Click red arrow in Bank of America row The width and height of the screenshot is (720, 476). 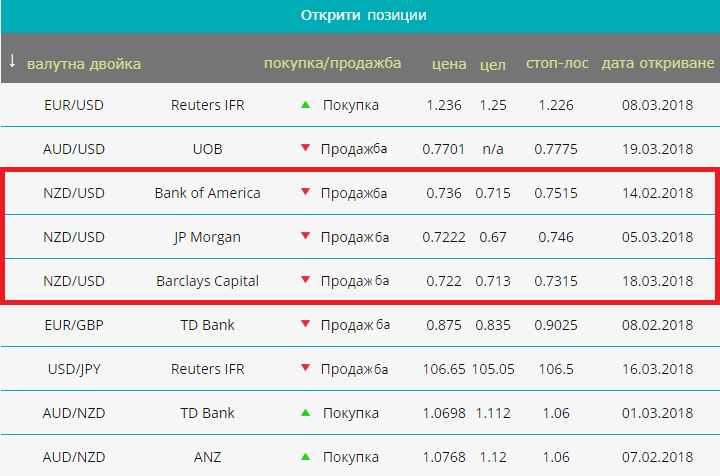click(x=305, y=192)
